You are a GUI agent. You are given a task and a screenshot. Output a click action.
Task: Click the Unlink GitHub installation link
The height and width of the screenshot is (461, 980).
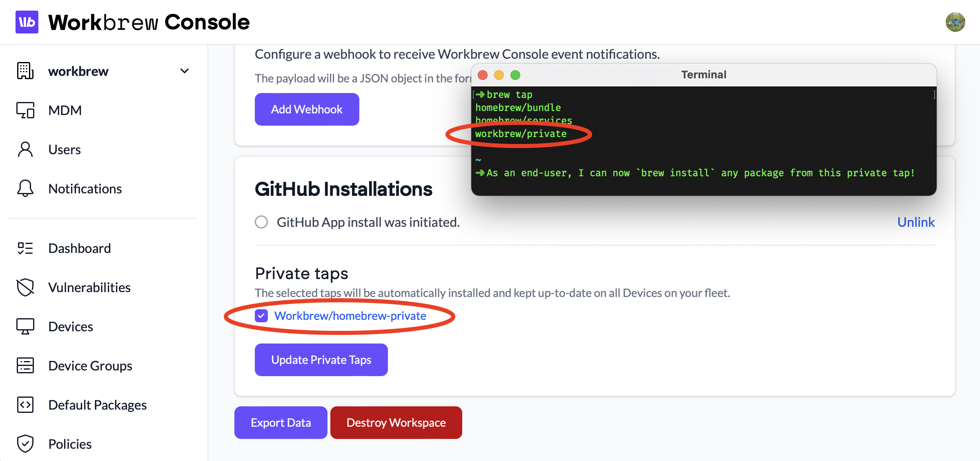915,222
